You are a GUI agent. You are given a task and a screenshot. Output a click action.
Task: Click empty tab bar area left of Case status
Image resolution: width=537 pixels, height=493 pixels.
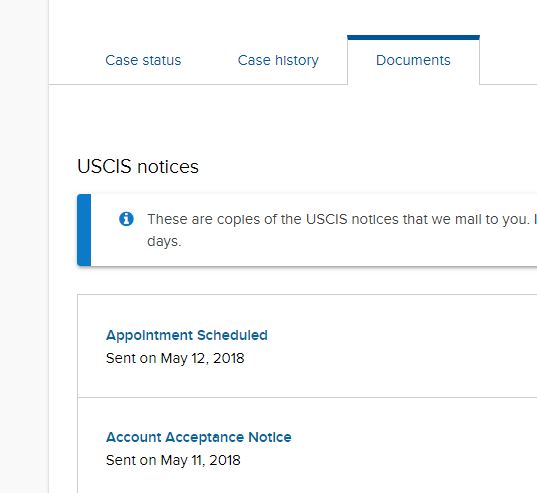[x=74, y=60]
